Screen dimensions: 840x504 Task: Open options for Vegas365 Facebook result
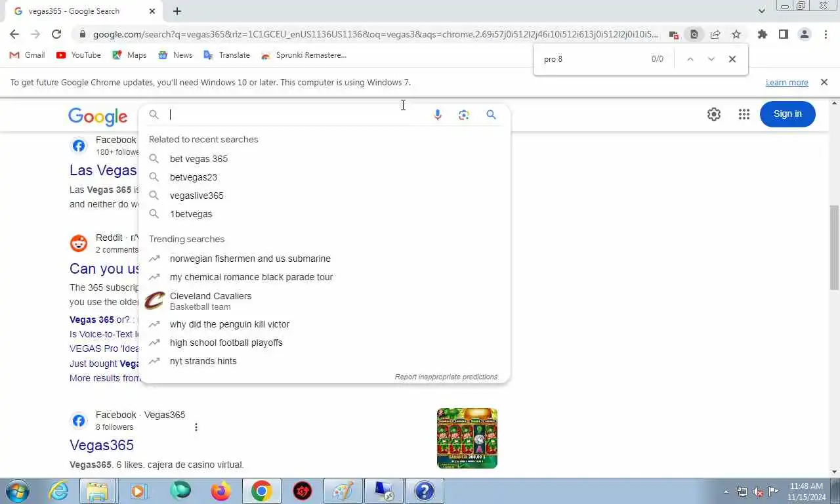click(x=196, y=427)
